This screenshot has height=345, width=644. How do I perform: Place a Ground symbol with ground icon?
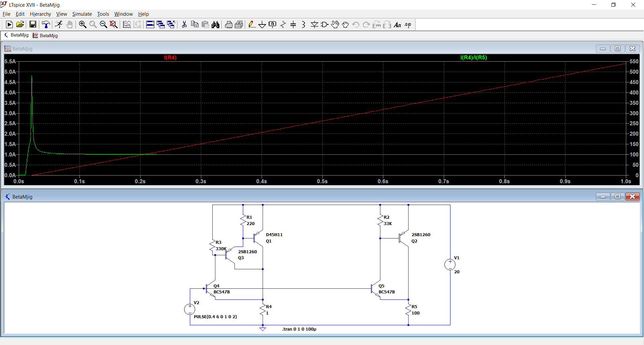point(262,24)
